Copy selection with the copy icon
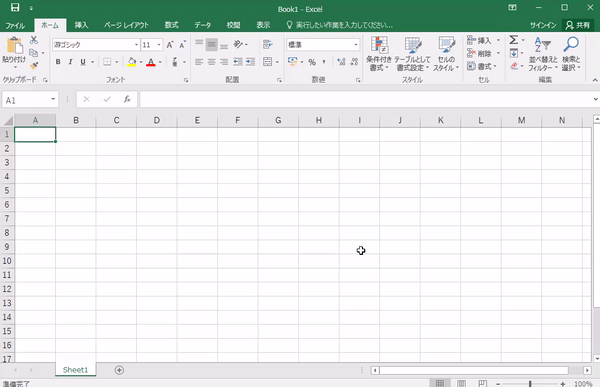The width and height of the screenshot is (600, 387). pyautogui.click(x=34, y=53)
